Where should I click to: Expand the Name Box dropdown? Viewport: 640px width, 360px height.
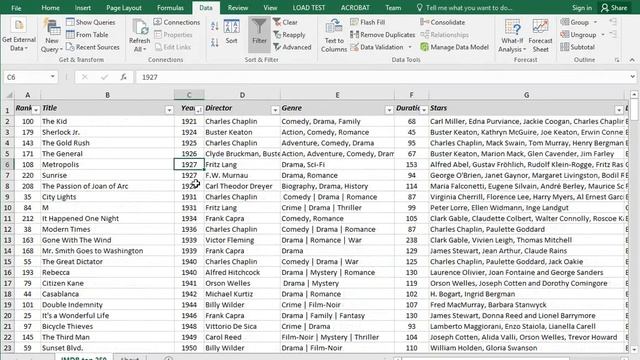click(52, 77)
